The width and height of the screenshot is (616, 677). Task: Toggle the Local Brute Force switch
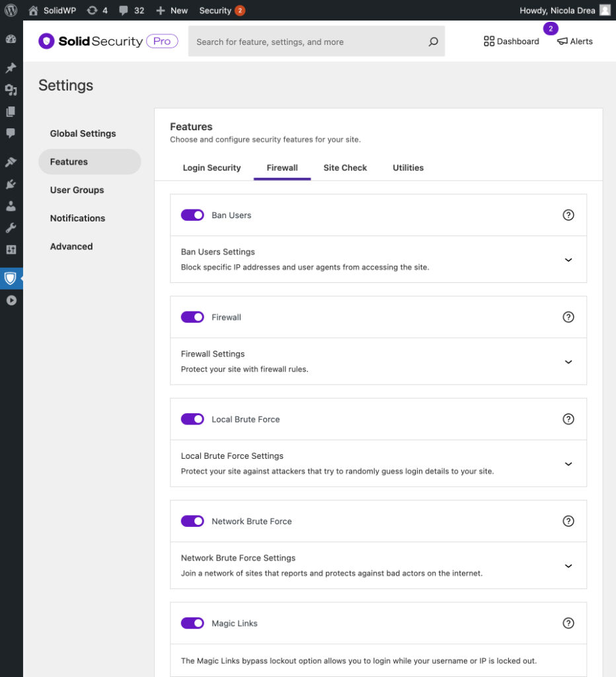(x=192, y=419)
